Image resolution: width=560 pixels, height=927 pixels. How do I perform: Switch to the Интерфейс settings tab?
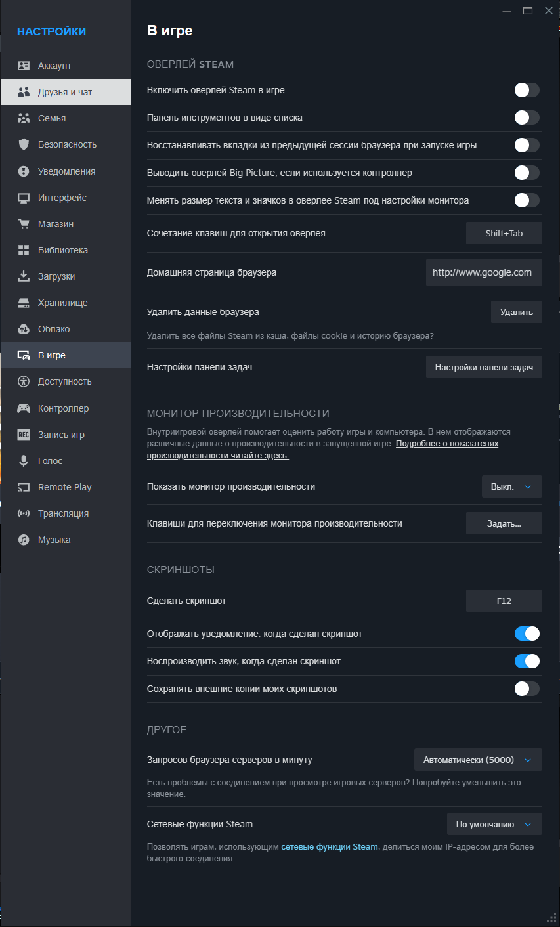[x=62, y=198]
